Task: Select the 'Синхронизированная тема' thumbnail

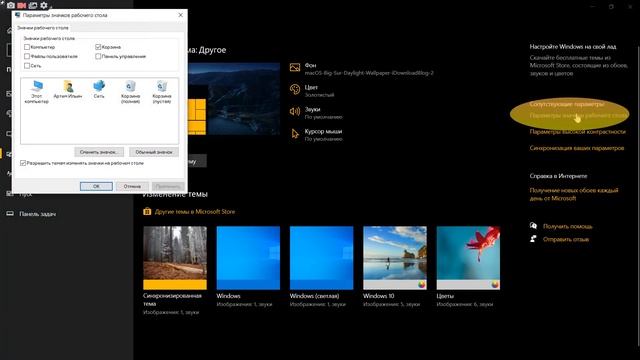Action: click(x=175, y=258)
